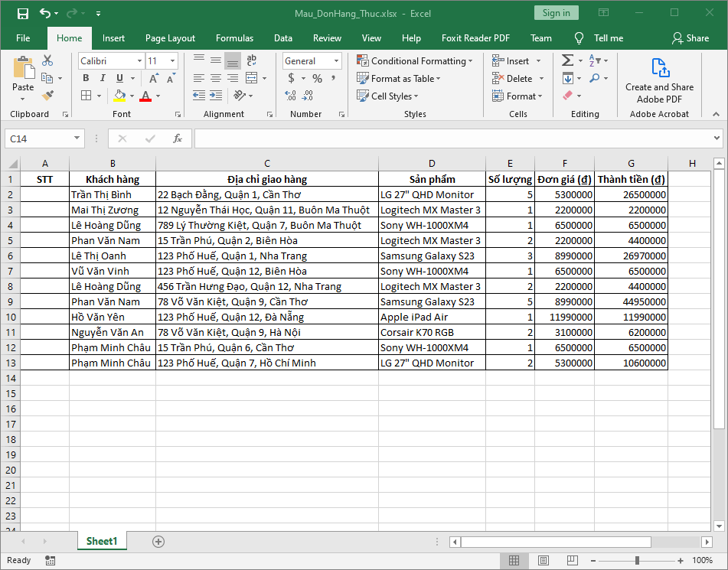Select the Sheet1 worksheet tab
The width and height of the screenshot is (728, 570).
pyautogui.click(x=101, y=541)
